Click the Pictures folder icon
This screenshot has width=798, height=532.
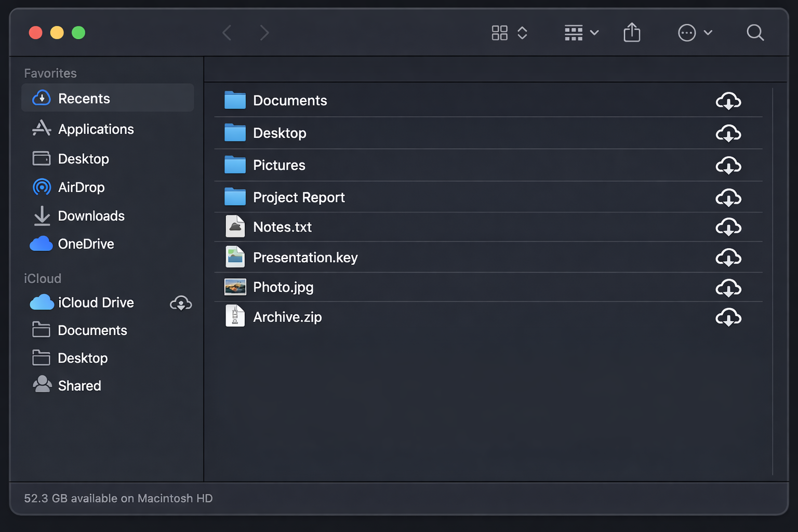[x=235, y=164]
